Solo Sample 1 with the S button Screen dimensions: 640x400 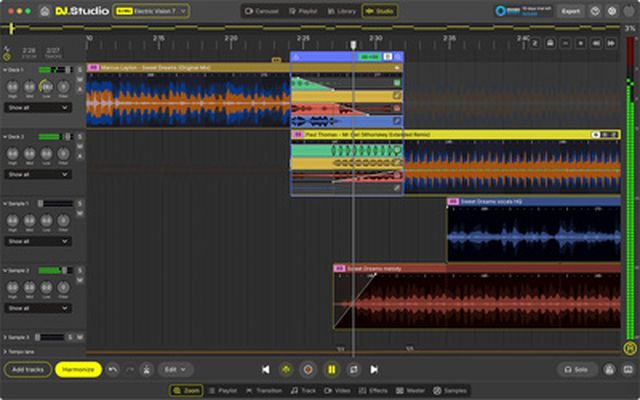pyautogui.click(x=80, y=204)
